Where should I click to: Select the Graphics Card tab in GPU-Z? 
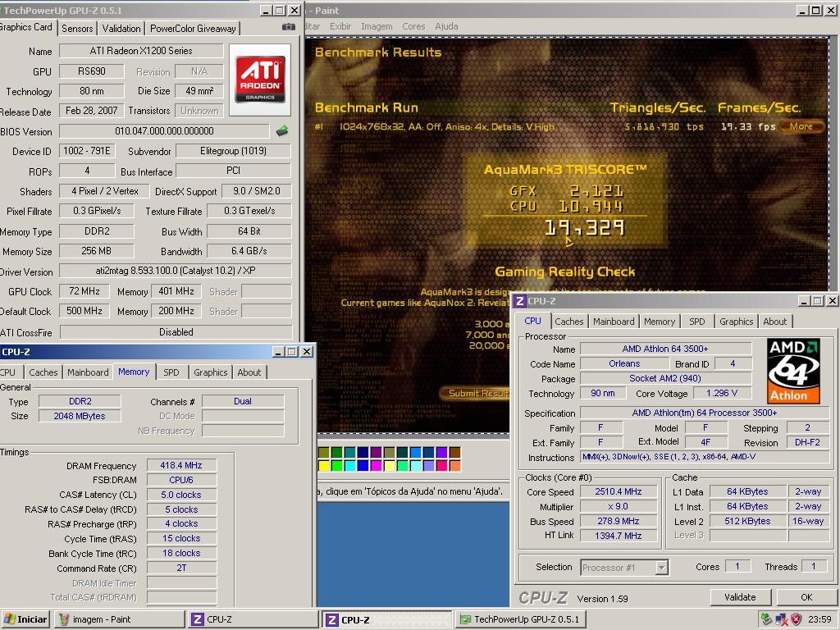[25, 27]
